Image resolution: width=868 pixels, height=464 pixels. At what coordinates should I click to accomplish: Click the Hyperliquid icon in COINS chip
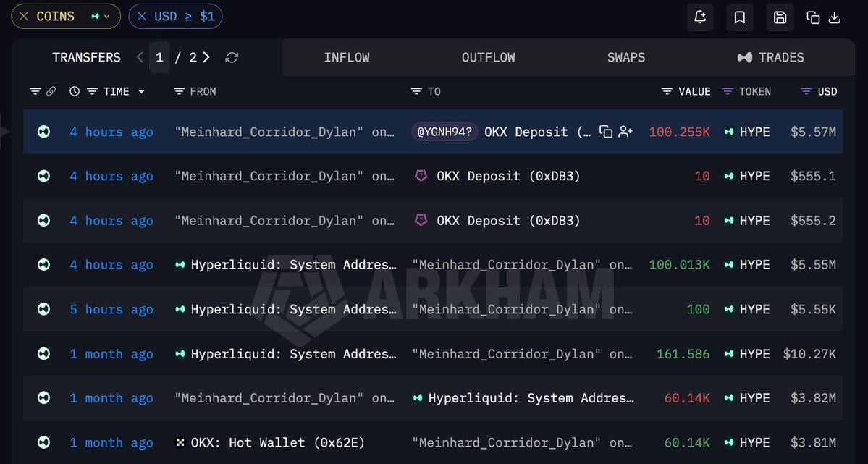[96, 17]
